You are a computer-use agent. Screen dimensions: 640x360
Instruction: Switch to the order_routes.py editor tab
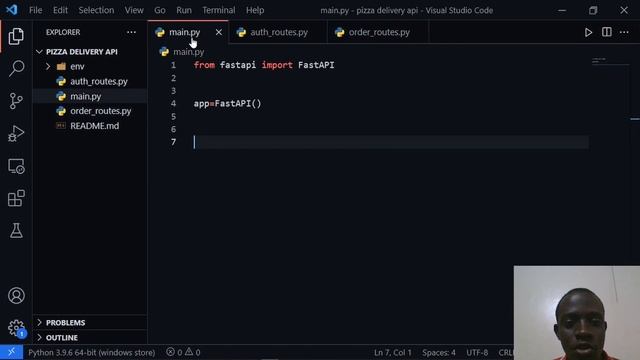point(378,32)
